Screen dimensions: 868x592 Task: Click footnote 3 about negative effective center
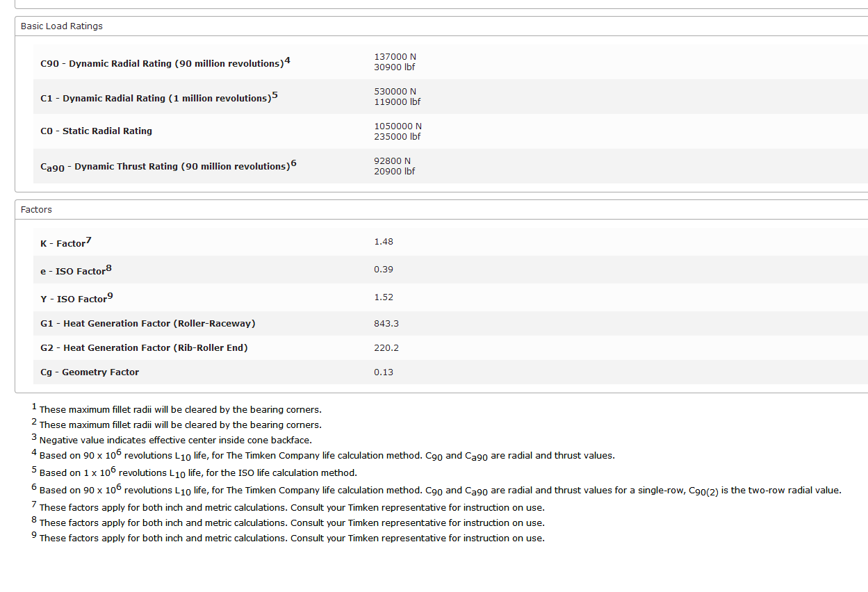coord(172,440)
